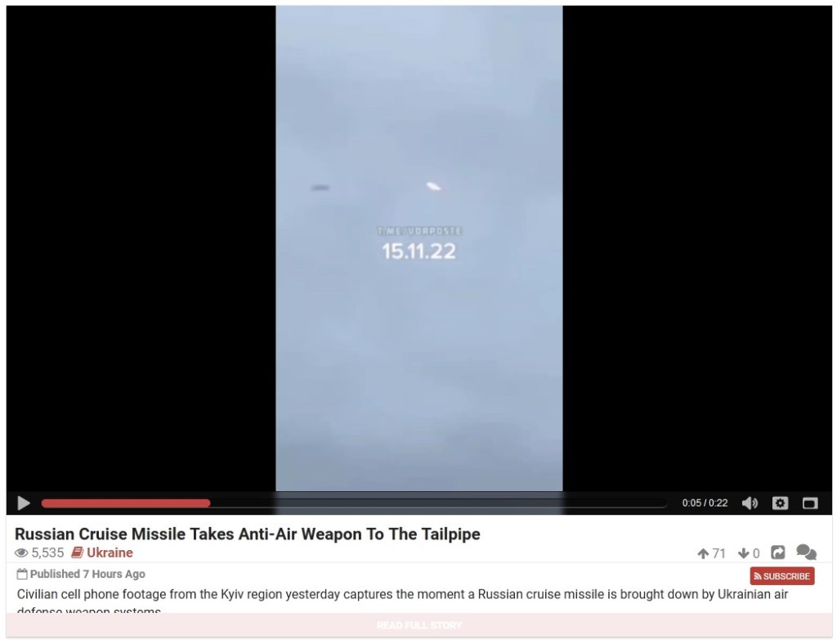Mute the video volume speaker icon
This screenshot has width=837, height=644.
[x=750, y=503]
